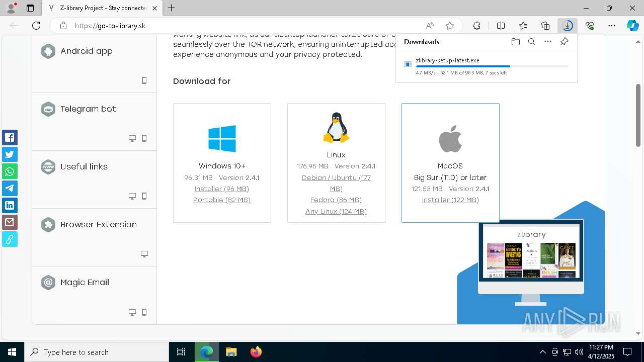Share page on Twitter
The height and width of the screenshot is (362, 644).
pyautogui.click(x=10, y=154)
